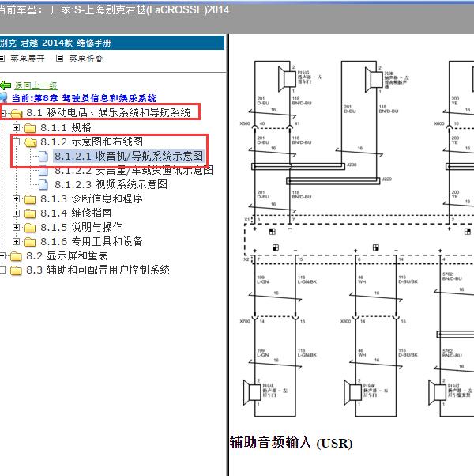
Task: Expand the 8.1.6 专用工具和设备 node
Action: 16,241
